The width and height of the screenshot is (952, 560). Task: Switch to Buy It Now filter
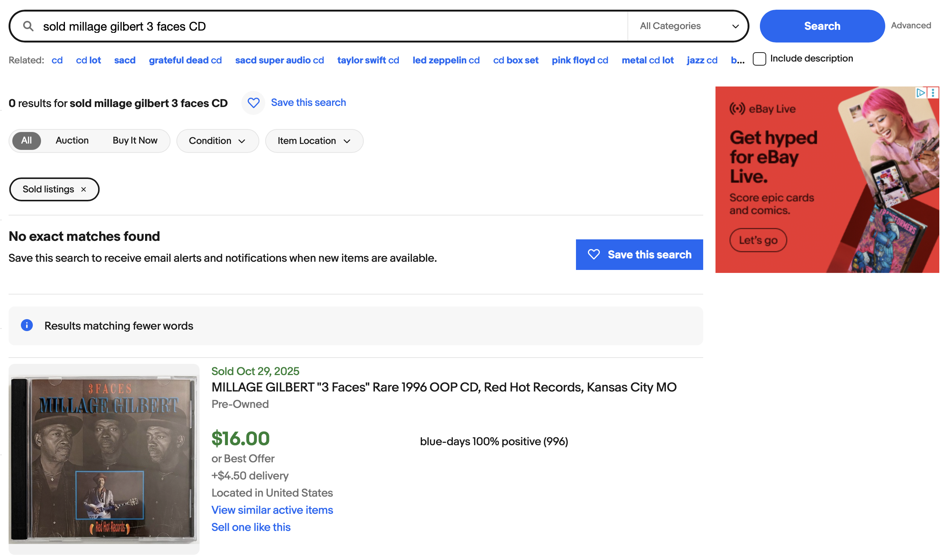pyautogui.click(x=135, y=141)
